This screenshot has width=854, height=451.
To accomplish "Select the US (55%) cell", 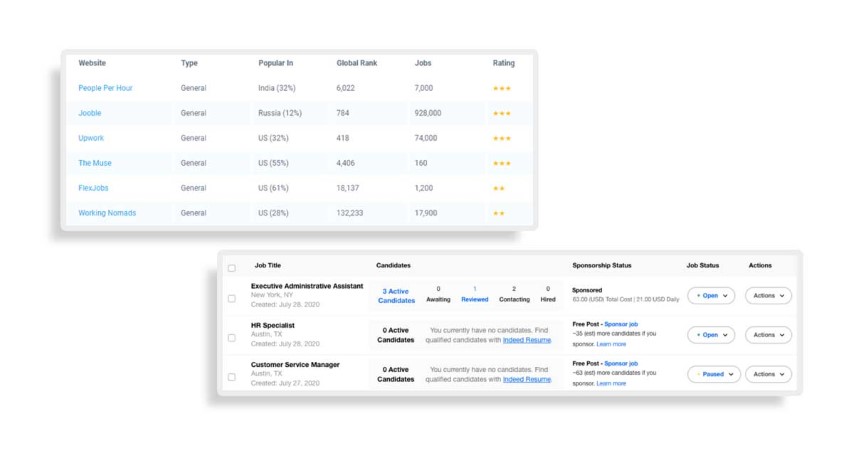I will pyautogui.click(x=273, y=163).
